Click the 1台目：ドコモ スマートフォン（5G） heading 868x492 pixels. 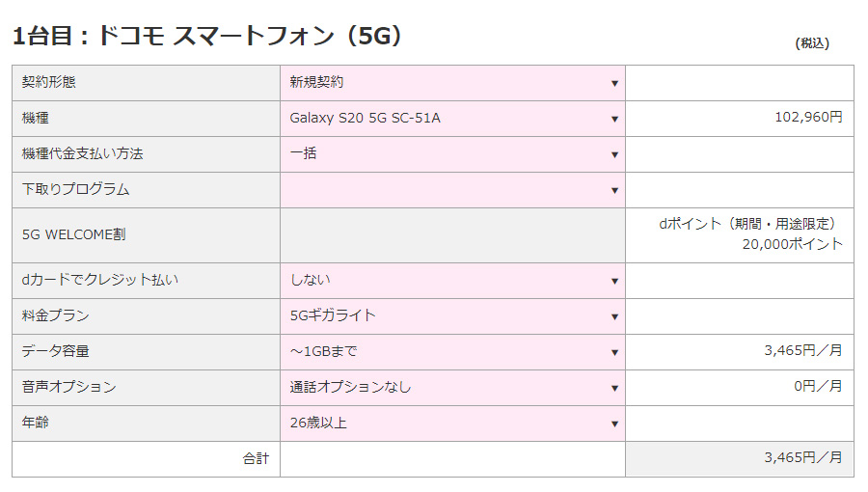click(206, 36)
